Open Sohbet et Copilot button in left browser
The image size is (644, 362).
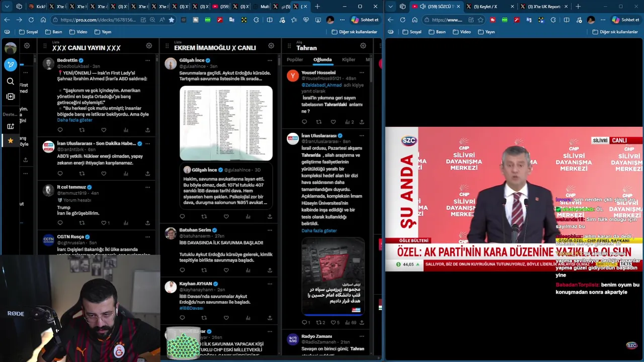click(x=365, y=20)
